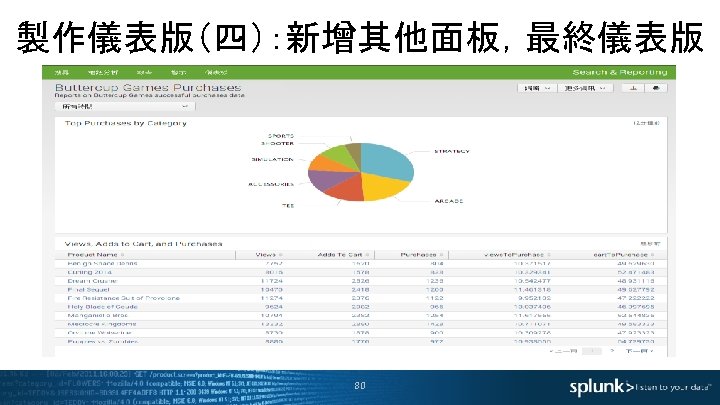Image resolution: width=720 pixels, height=405 pixels.
Task: Go to previous page of table
Action: pos(563,351)
